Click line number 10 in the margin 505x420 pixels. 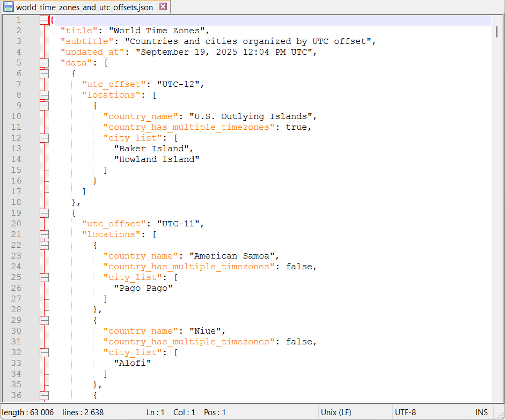pos(16,116)
